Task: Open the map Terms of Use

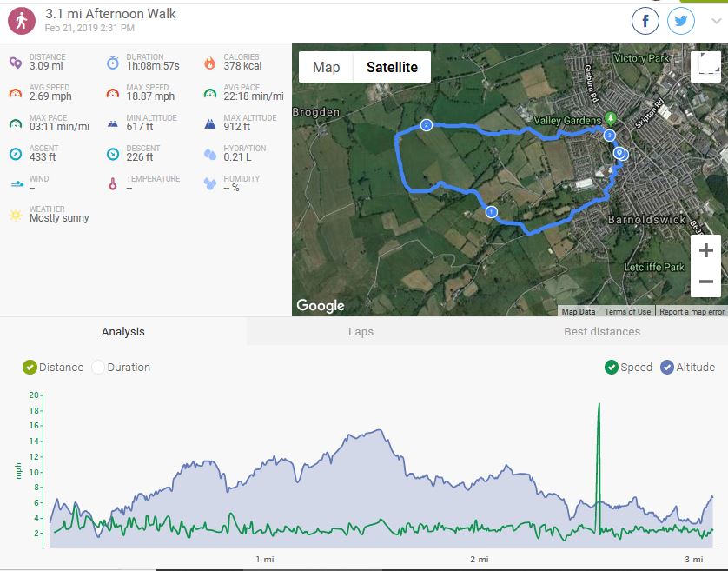Action: pos(627,311)
